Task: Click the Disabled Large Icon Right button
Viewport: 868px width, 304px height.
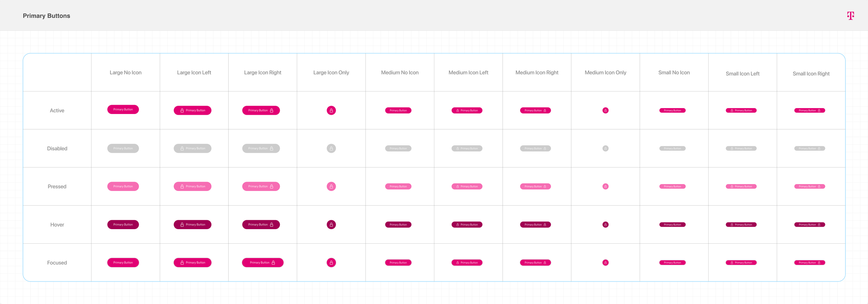Action: [261, 148]
